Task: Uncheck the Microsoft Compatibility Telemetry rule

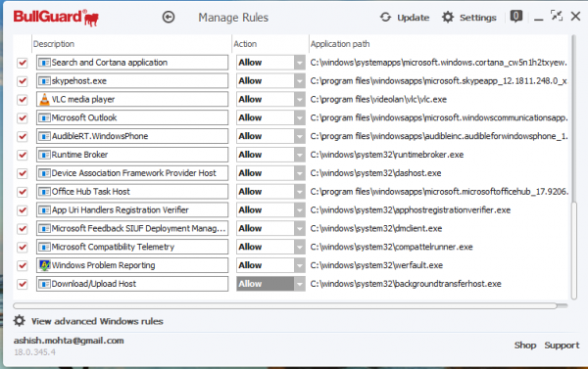Action: (23, 247)
